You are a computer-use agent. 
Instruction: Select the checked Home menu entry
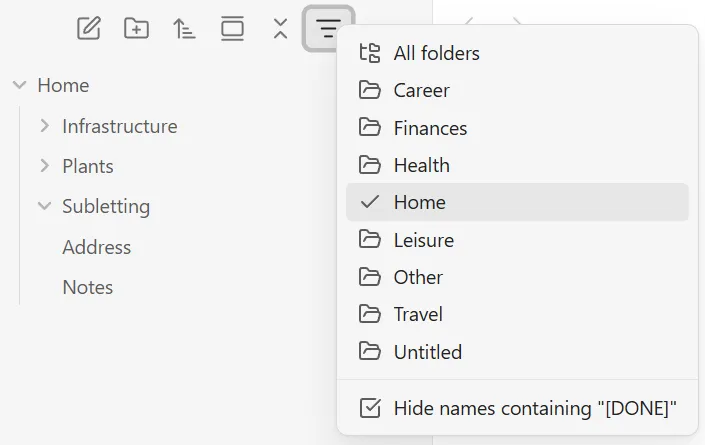click(x=517, y=202)
